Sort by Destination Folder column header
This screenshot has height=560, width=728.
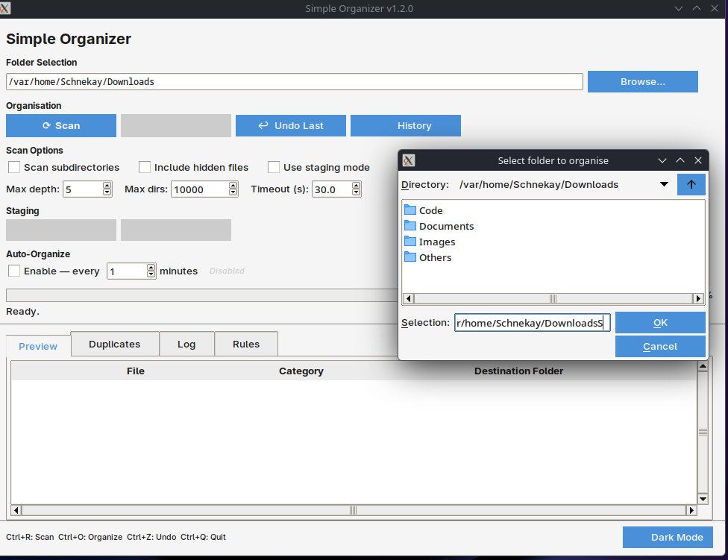[x=518, y=371]
